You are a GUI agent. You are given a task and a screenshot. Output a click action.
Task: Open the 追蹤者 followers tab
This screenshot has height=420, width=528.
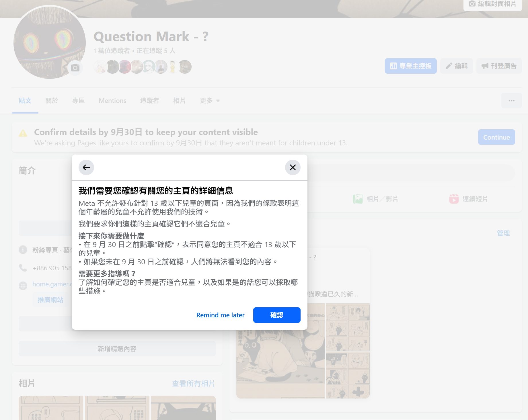click(x=149, y=101)
